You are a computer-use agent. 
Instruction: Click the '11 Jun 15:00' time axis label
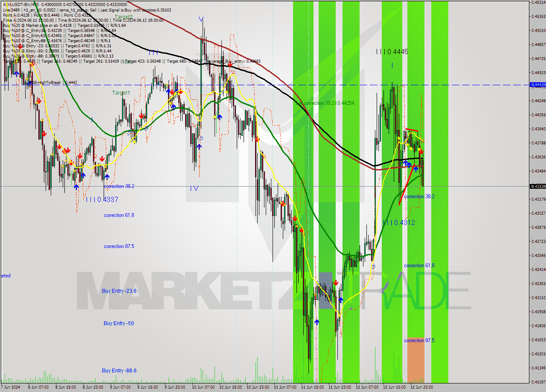pyautogui.click(x=312, y=387)
